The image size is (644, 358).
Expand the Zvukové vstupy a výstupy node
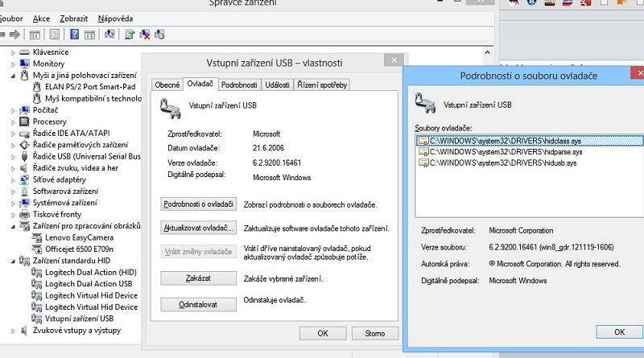(x=13, y=331)
